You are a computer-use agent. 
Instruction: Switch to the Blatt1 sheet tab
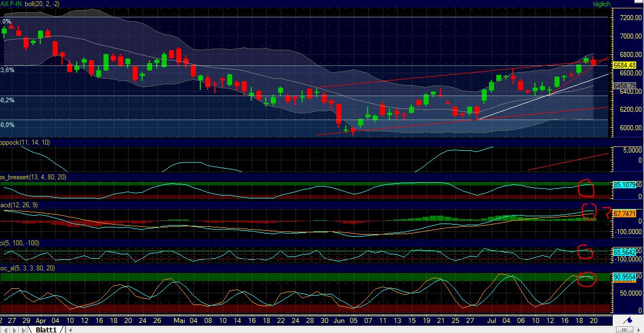(x=46, y=330)
